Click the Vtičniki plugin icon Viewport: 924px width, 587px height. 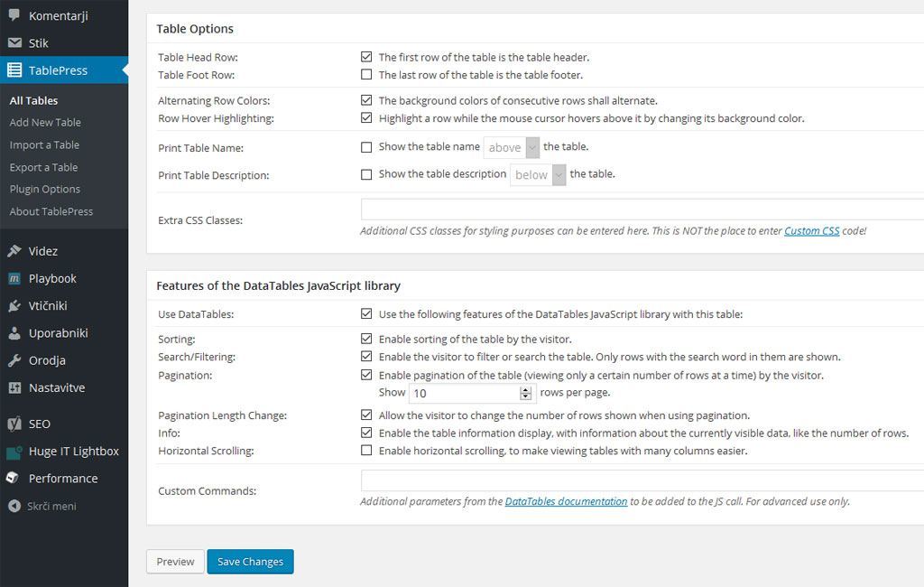[x=14, y=305]
